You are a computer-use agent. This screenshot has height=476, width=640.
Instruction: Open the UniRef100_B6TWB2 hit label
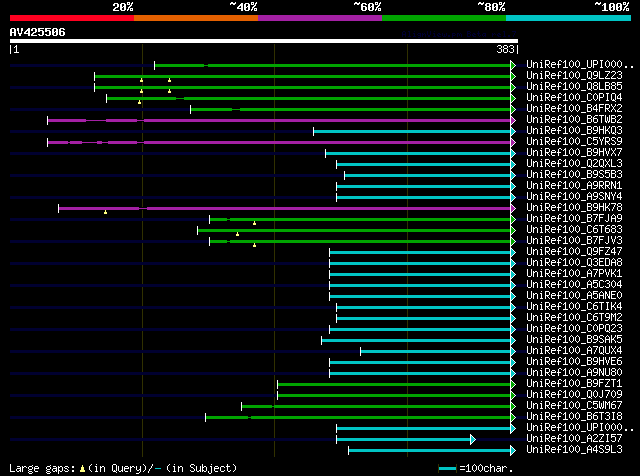pos(574,120)
